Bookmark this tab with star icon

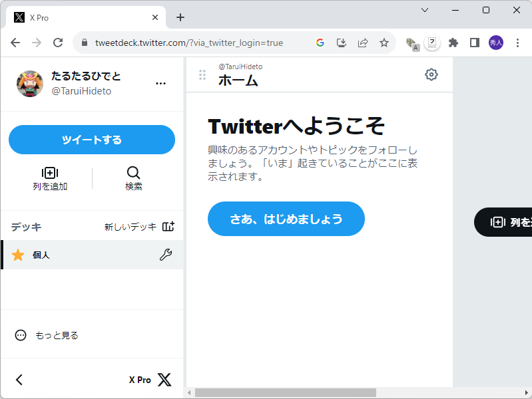point(384,43)
